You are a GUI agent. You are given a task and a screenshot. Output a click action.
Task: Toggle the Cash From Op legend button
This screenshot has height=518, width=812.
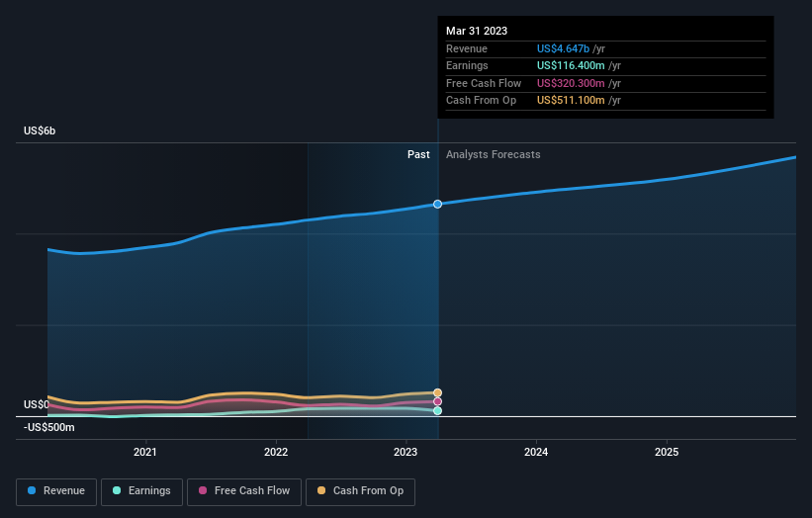pos(360,491)
